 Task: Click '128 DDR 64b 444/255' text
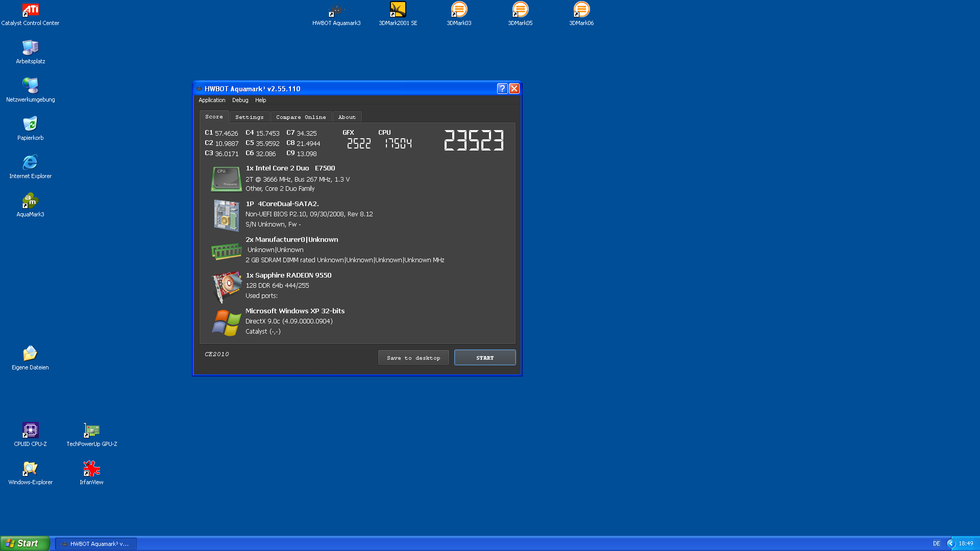(x=277, y=285)
